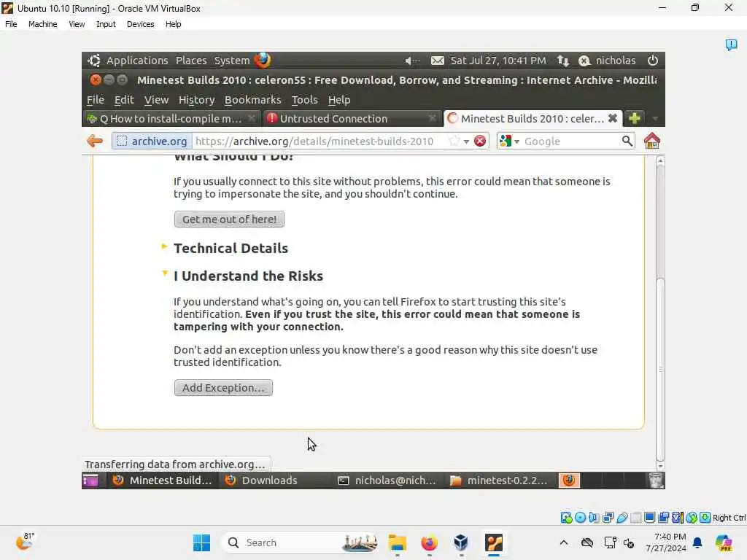747x560 pixels.
Task: Click the archive.org site identity button
Action: (x=152, y=141)
